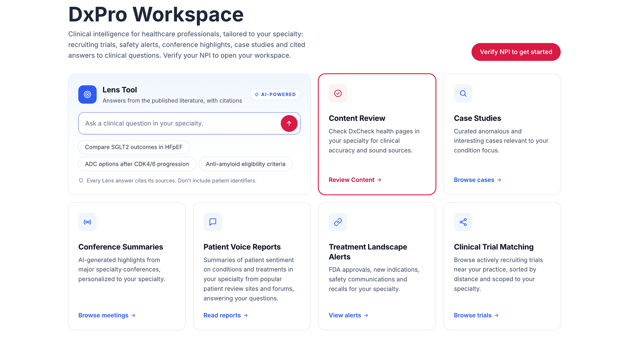Open the Browse cases link
This screenshot has width=644, height=337.
pyautogui.click(x=477, y=180)
